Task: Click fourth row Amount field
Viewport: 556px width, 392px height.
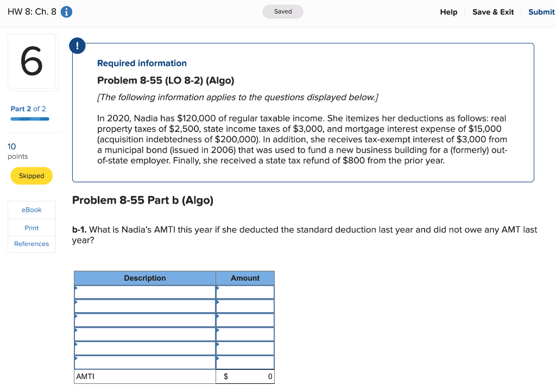Action: tap(245, 334)
